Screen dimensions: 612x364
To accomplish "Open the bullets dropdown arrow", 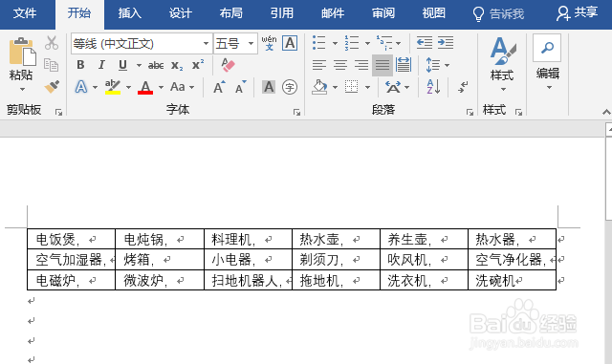I will [x=335, y=43].
